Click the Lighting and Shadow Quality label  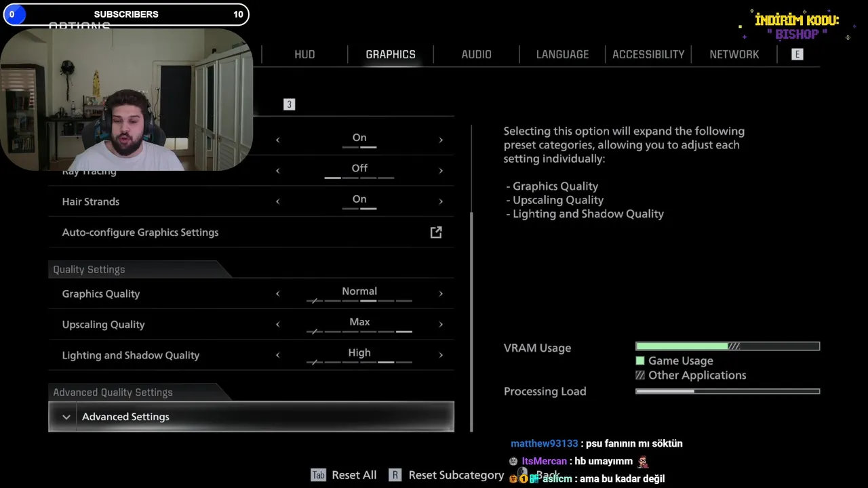(x=130, y=355)
